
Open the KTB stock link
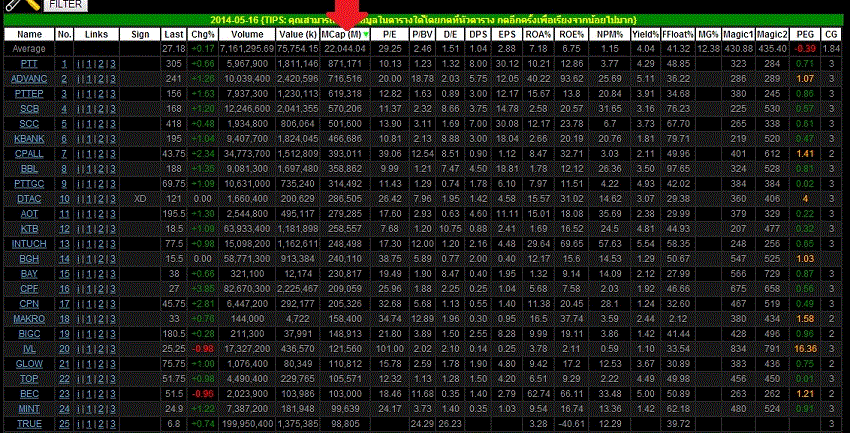coord(29,229)
